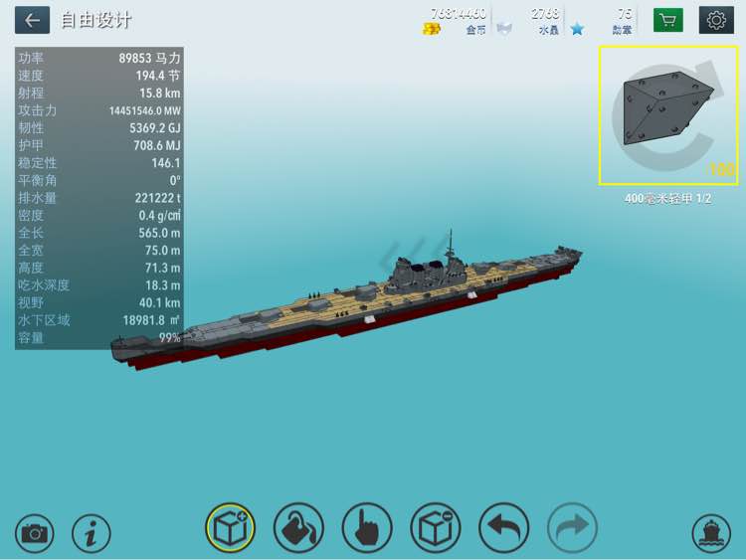Image resolution: width=746 pixels, height=560 pixels.
Task: Click the medal count 75
Action: coord(626,14)
